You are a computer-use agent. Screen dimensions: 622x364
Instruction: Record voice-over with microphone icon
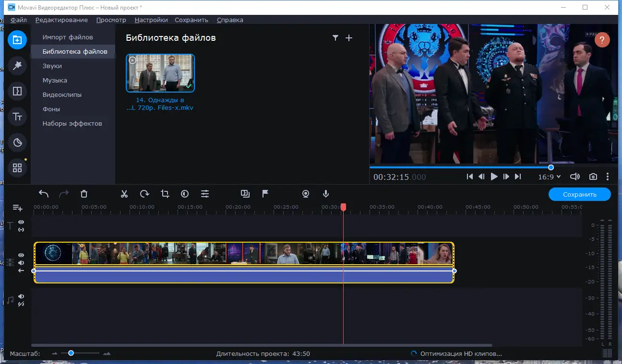pyautogui.click(x=326, y=194)
